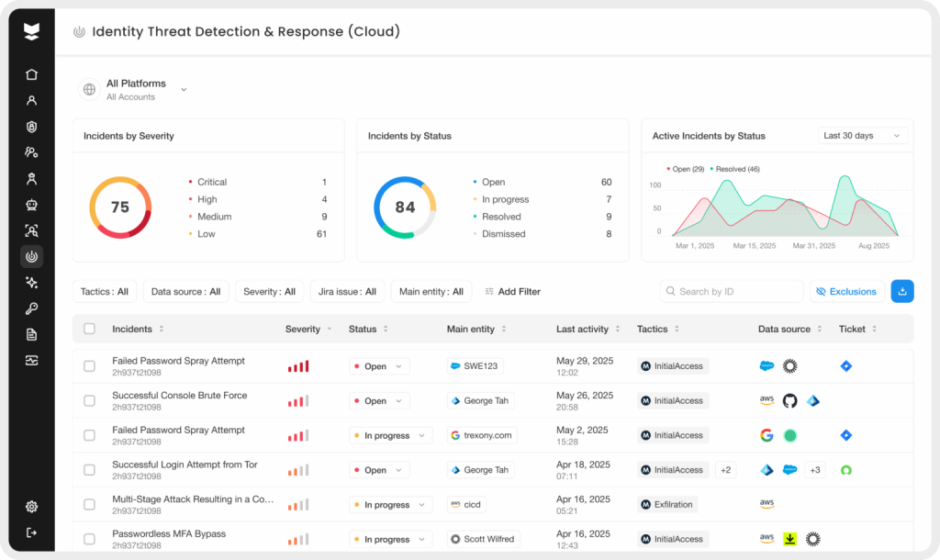Screen dimensions: 940x560
Task: Click the logout icon in sidebar
Action: 32,532
